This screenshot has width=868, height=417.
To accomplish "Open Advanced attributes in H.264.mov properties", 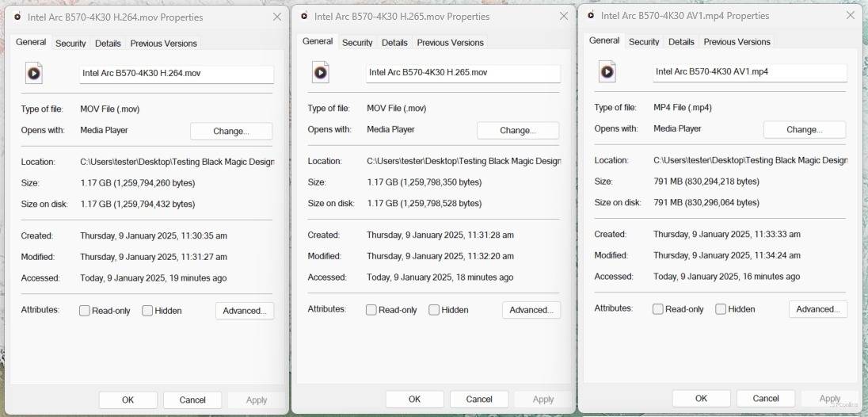I will 245,311.
